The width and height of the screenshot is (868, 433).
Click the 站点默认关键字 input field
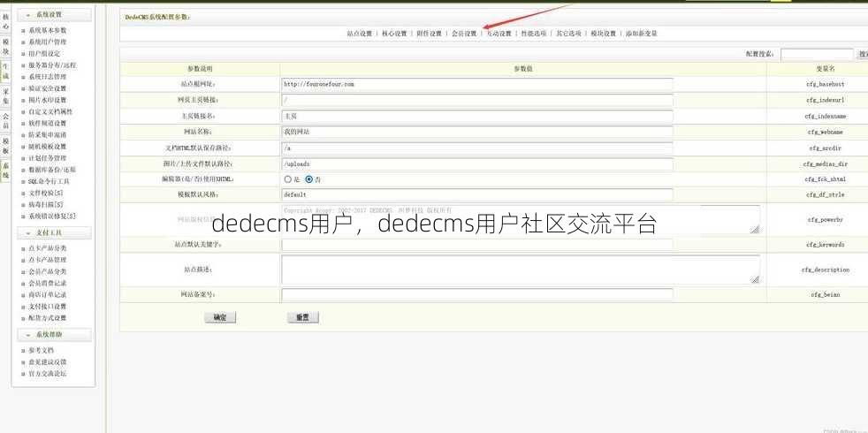tap(477, 245)
